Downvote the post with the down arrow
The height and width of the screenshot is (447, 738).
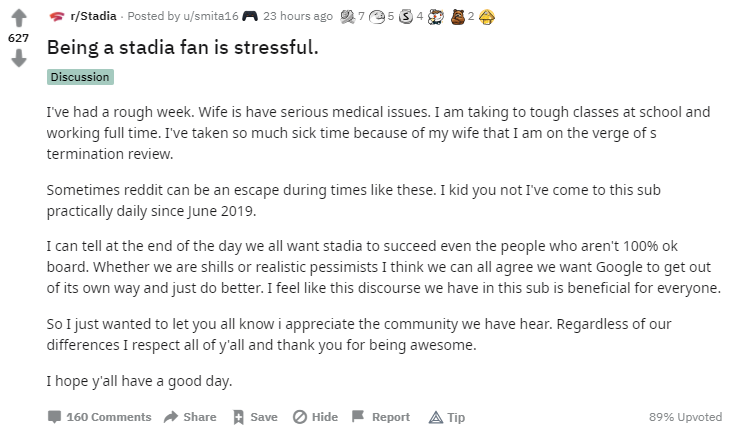click(19, 58)
